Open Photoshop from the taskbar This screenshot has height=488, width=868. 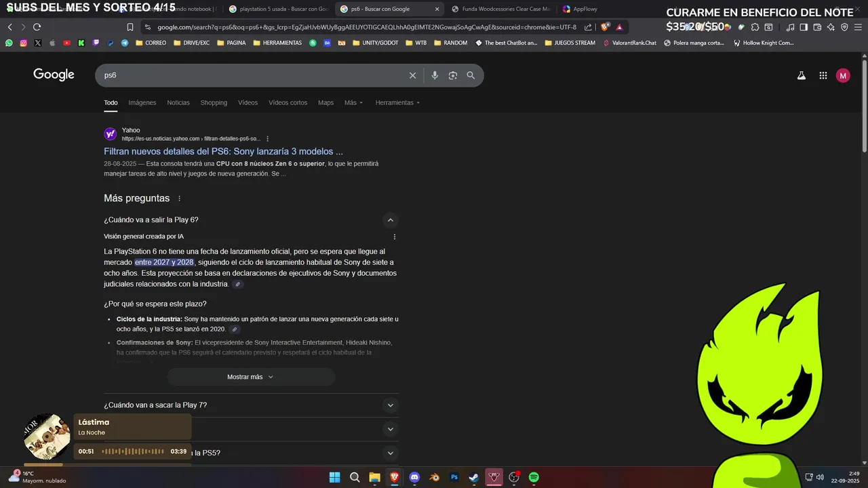pos(454,477)
